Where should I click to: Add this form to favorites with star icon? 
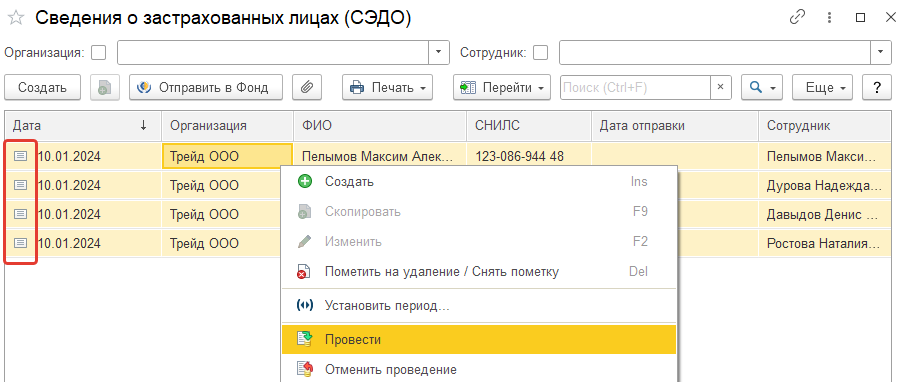[x=16, y=18]
